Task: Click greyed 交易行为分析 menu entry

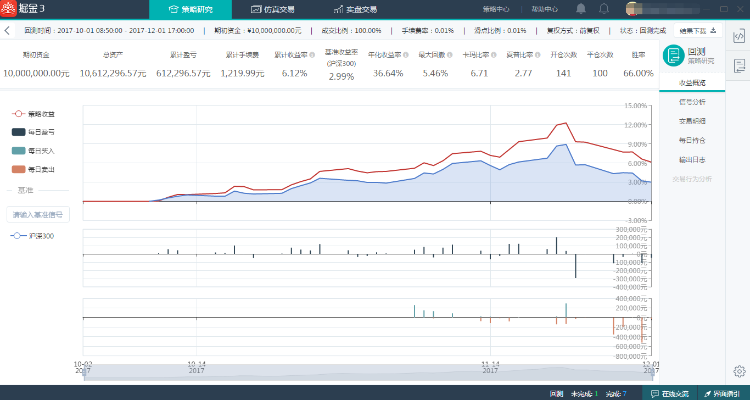Action: click(692, 179)
